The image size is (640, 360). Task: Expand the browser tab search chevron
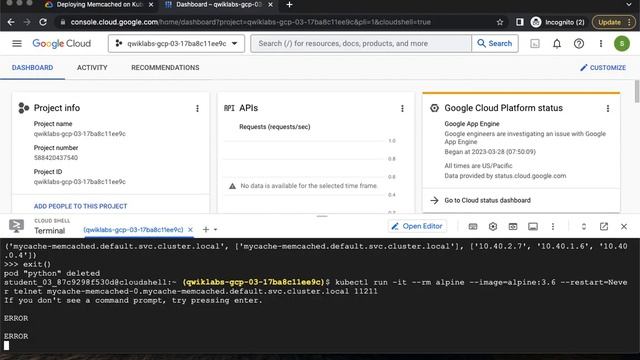[x=629, y=4]
